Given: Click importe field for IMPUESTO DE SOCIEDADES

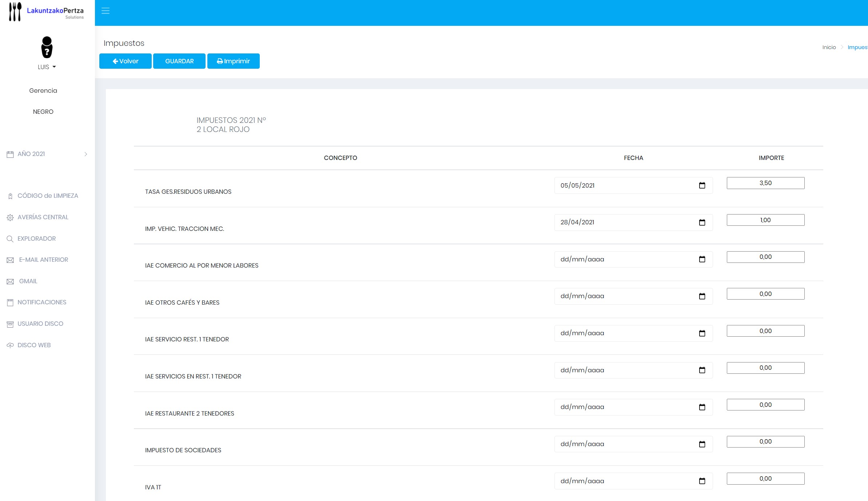Looking at the screenshot, I should pos(765,442).
